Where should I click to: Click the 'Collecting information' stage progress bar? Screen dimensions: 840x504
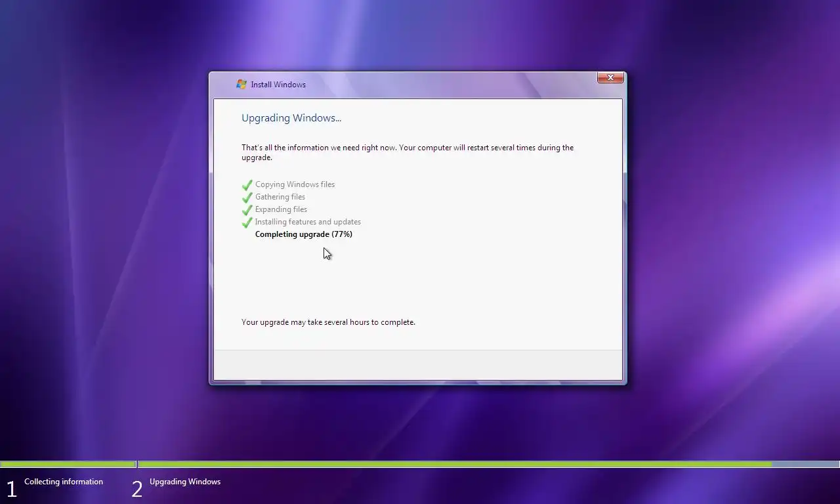[68, 464]
